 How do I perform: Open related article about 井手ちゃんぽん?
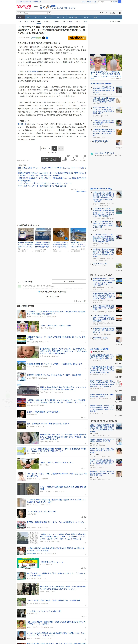click(x=52, y=169)
